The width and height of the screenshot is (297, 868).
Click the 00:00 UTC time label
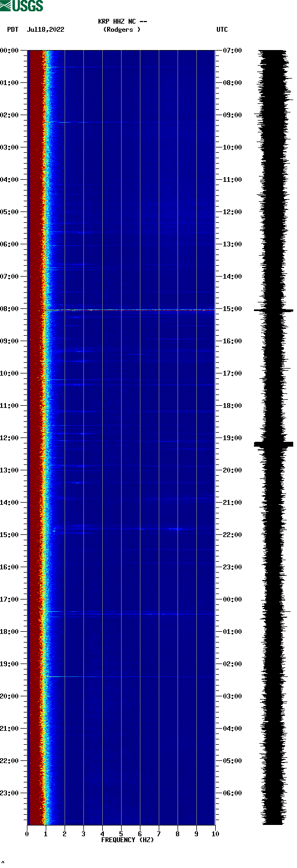tap(232, 599)
